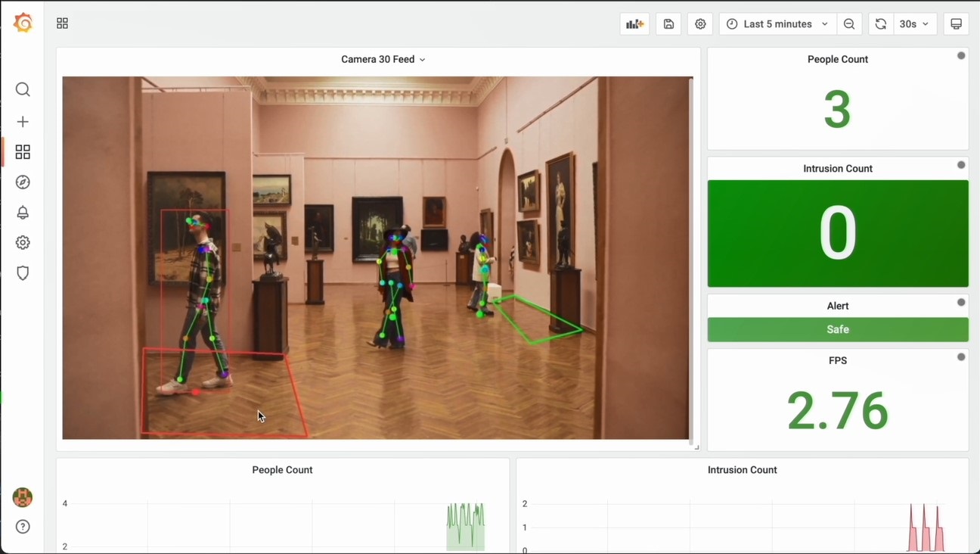Open Server Admin shield icon

23,273
